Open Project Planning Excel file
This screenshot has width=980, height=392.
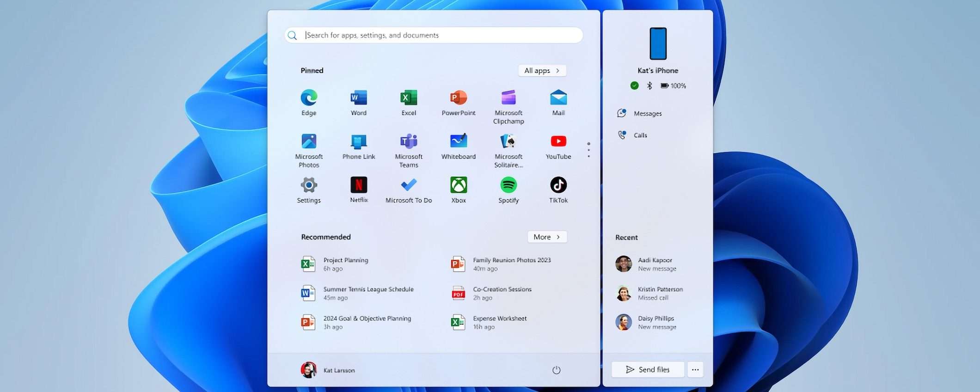coord(335,264)
